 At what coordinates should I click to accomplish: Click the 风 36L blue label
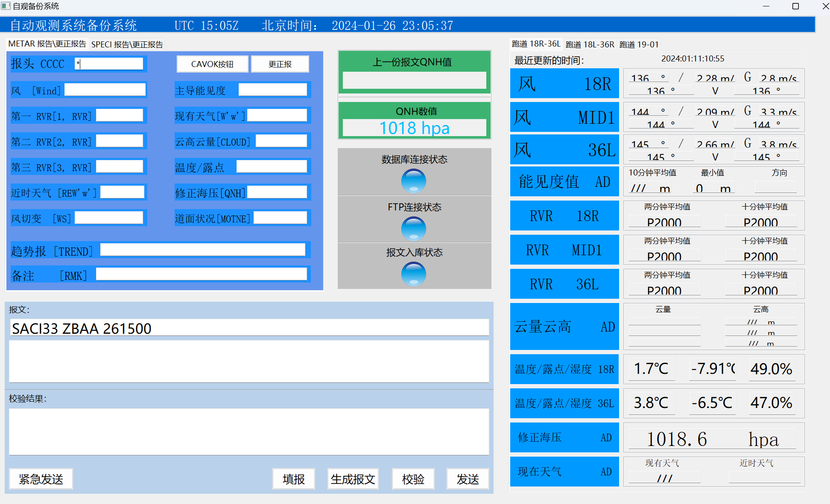564,149
